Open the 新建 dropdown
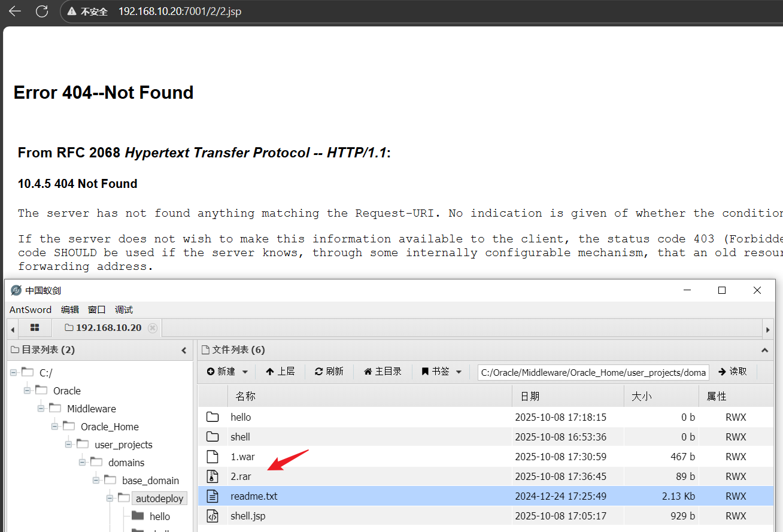Image resolution: width=783 pixels, height=532 pixels. (x=227, y=372)
